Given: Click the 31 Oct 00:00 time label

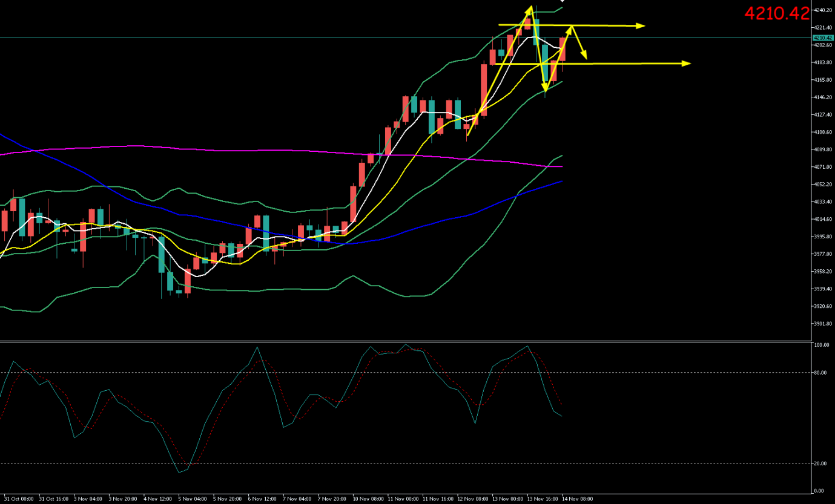Looking at the screenshot, I should tap(19, 499).
